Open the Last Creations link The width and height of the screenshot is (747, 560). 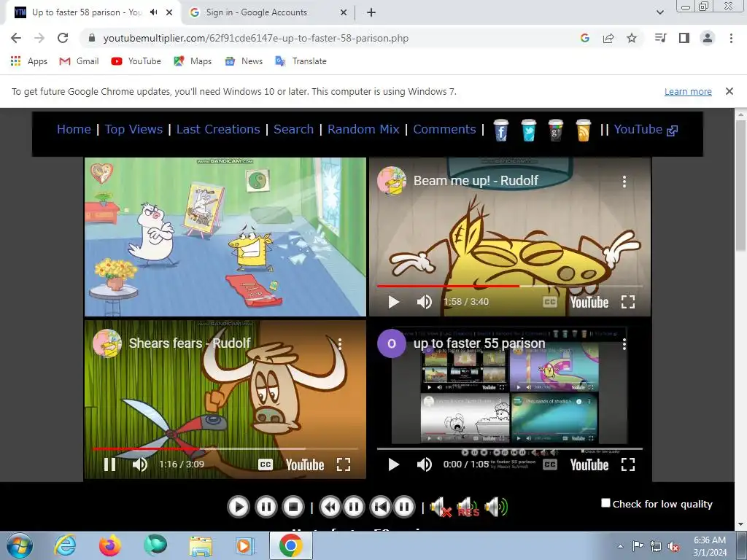[x=218, y=129]
